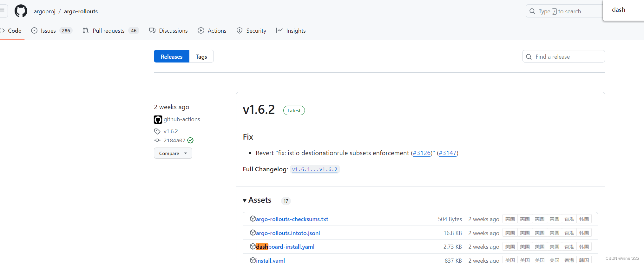Open the Compare dropdown

(173, 153)
